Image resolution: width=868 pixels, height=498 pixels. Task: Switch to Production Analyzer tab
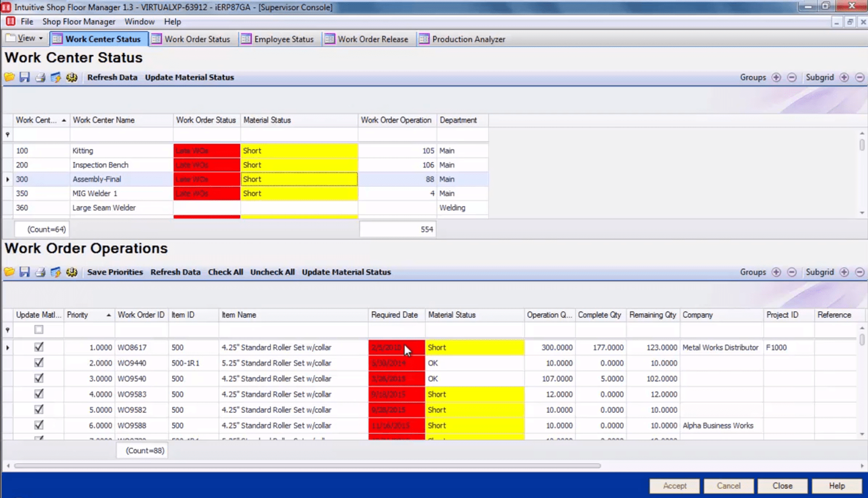[462, 39]
